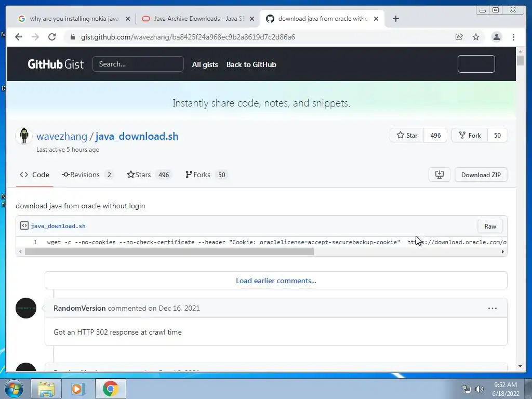Click the save-to-desktop icon button
Image resolution: width=532 pixels, height=399 pixels.
(x=440, y=175)
